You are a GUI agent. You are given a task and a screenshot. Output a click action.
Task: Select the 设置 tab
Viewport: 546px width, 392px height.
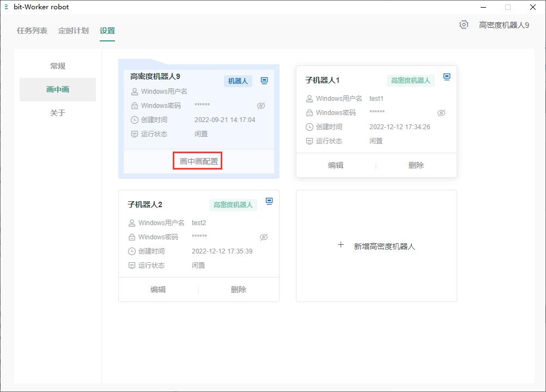pos(107,31)
